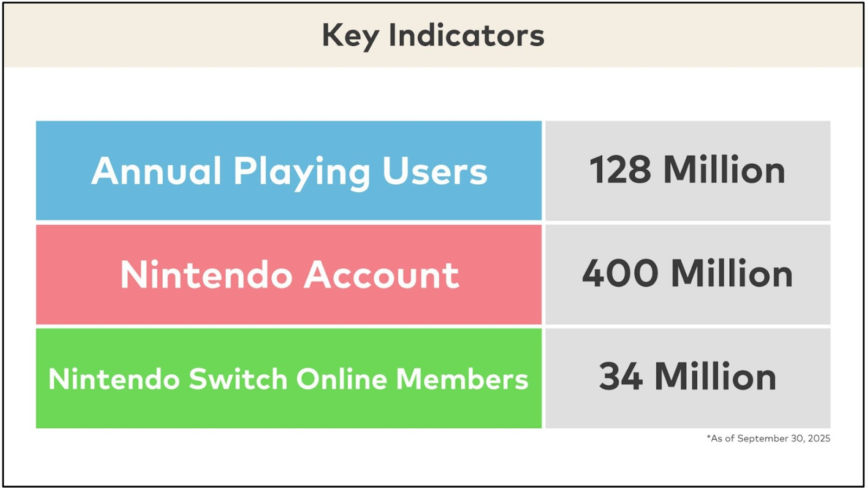The height and width of the screenshot is (488, 868).
Task: Click the word Indicators in the title
Action: [x=467, y=36]
